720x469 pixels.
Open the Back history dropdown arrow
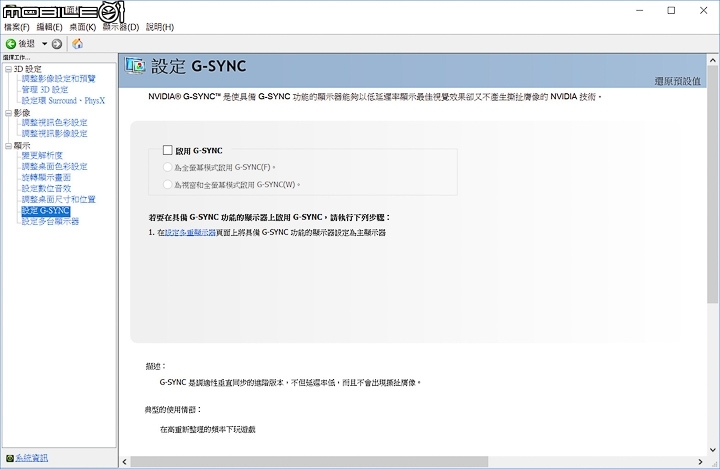tap(45, 44)
